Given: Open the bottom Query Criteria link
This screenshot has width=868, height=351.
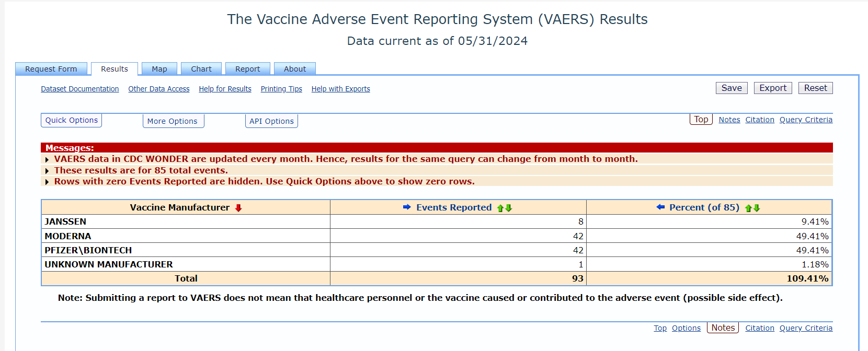Looking at the screenshot, I should click(x=806, y=328).
